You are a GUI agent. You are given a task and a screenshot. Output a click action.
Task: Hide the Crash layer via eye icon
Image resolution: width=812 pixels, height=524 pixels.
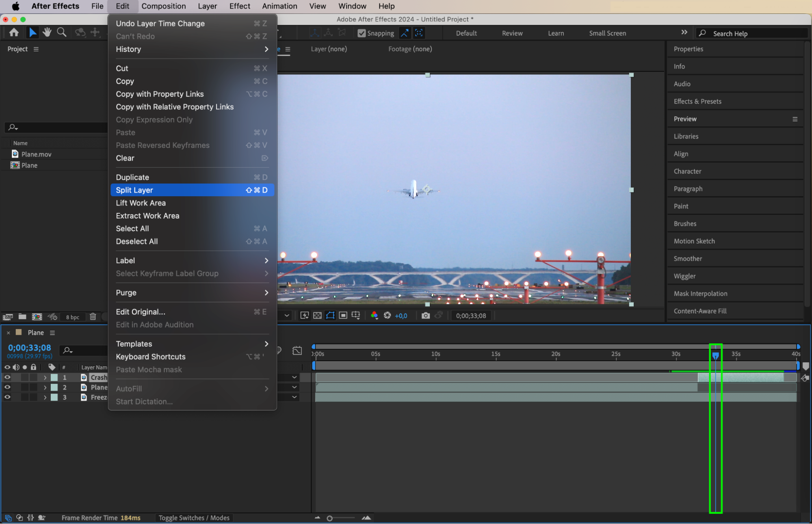pos(7,377)
